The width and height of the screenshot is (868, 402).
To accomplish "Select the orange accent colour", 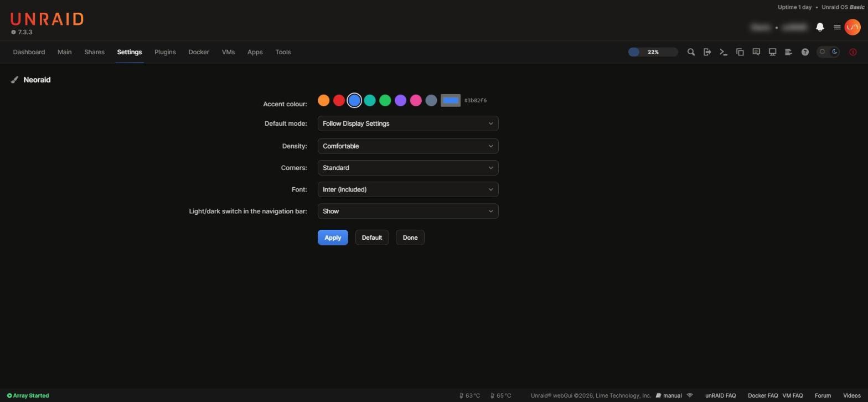I will (324, 100).
